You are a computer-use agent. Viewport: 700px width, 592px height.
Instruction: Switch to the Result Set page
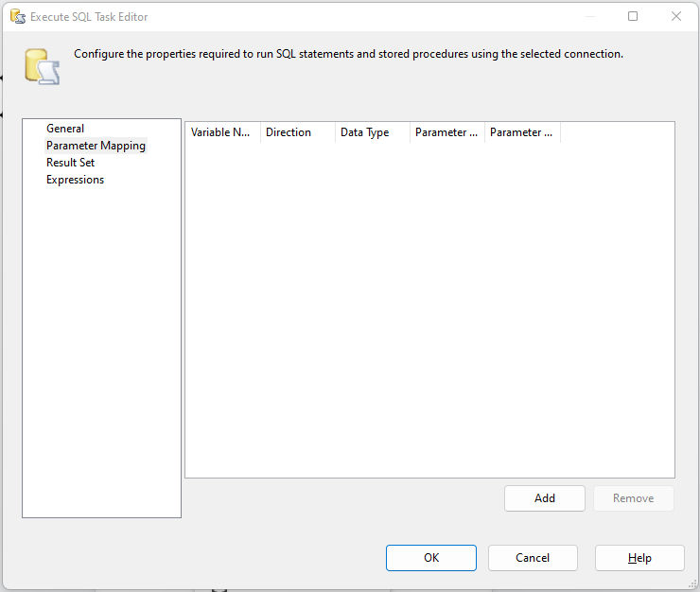tap(70, 163)
